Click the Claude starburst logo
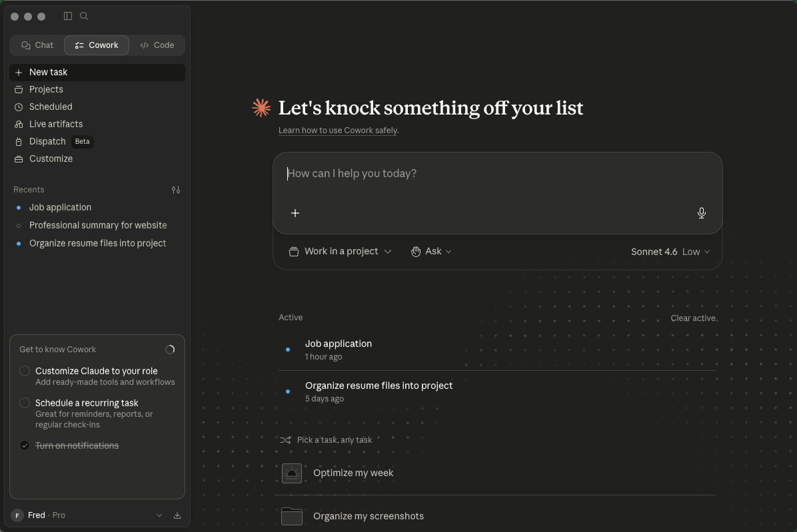This screenshot has width=797, height=532. click(x=261, y=108)
